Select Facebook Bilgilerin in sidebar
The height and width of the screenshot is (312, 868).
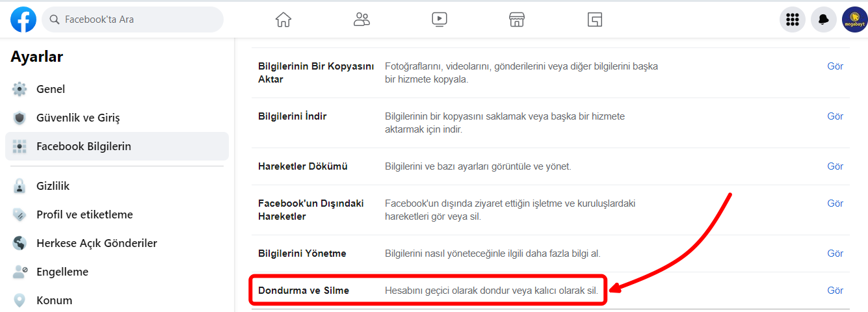117,146
